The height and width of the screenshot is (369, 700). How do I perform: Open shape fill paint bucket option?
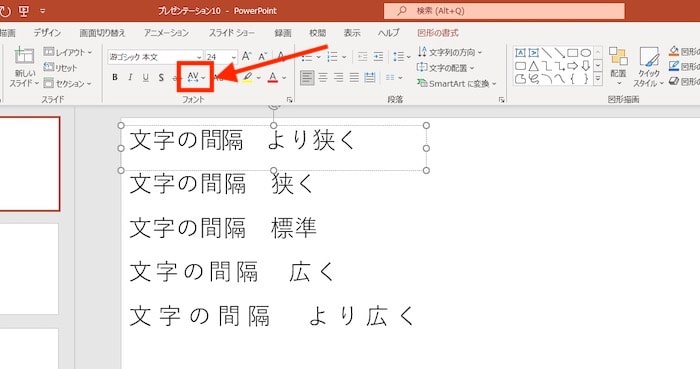tap(674, 51)
